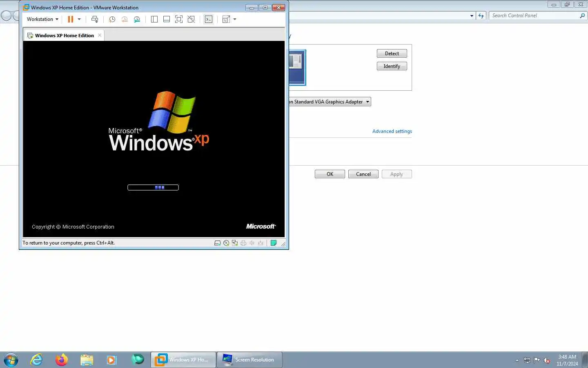Open the Windows Start menu
Image resolution: width=588 pixels, height=368 pixels.
pyautogui.click(x=11, y=360)
